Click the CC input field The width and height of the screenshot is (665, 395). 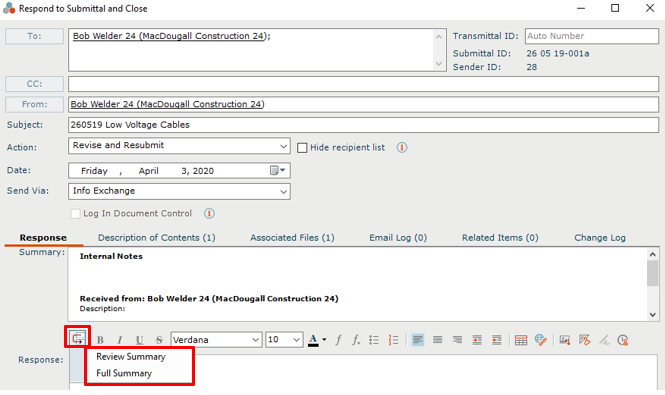(363, 84)
